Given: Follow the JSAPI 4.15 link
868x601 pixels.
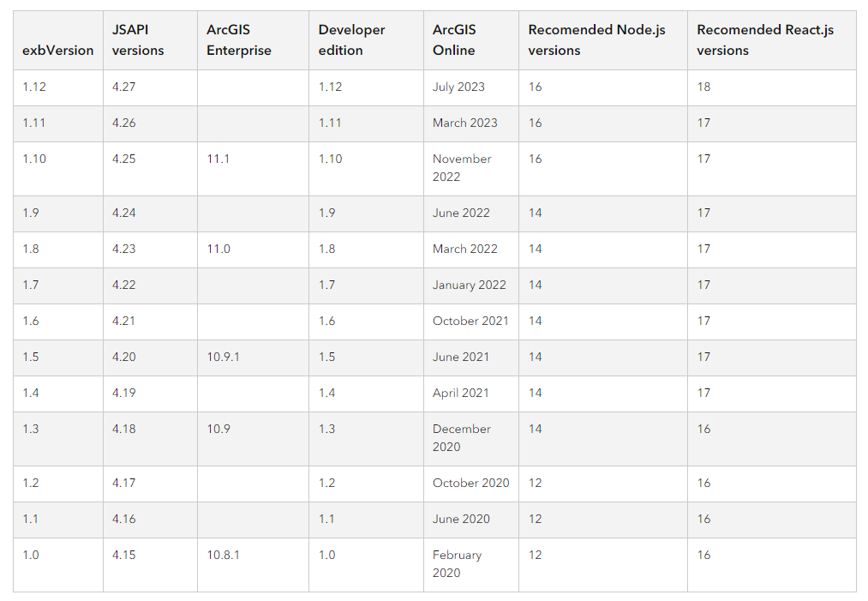Looking at the screenshot, I should point(123,555).
